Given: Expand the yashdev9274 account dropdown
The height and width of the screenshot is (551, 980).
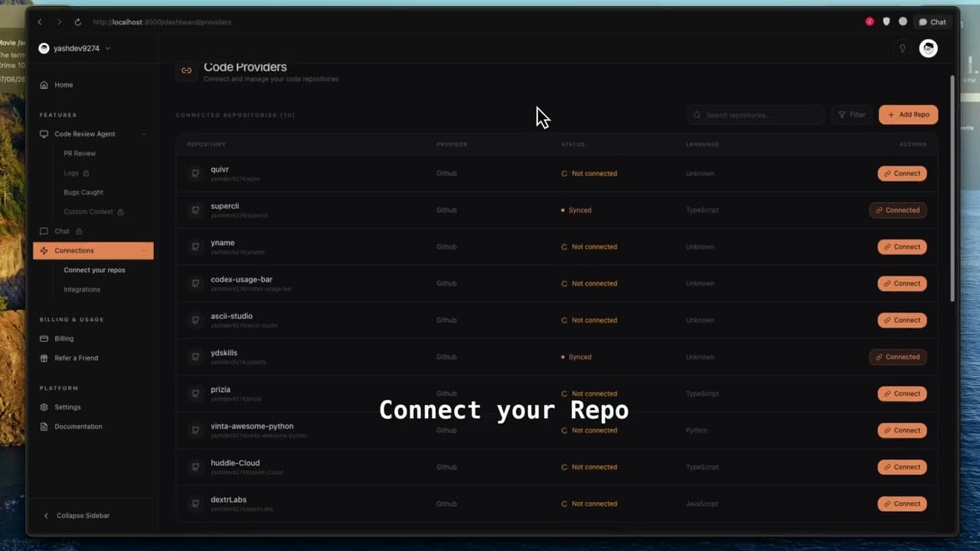Looking at the screenshot, I should [x=74, y=48].
